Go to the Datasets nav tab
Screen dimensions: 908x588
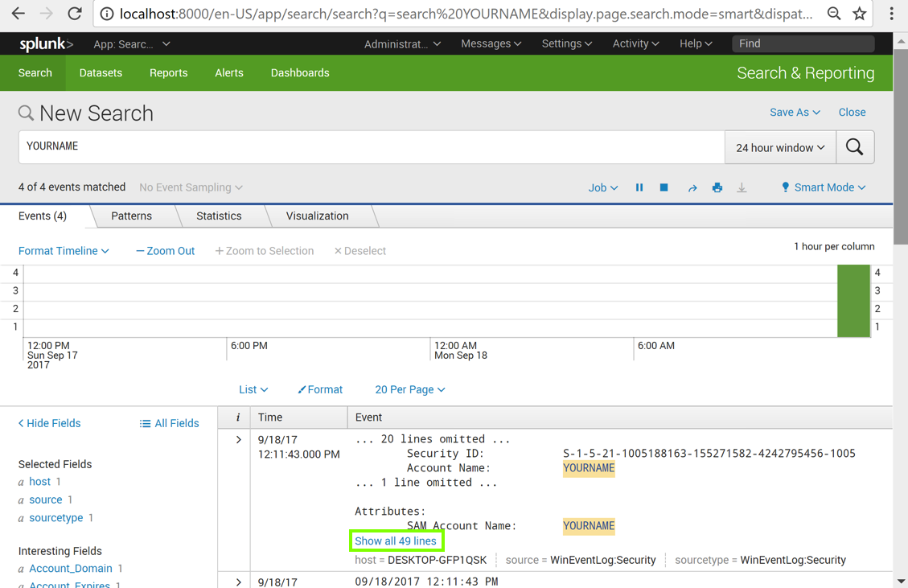tap(101, 73)
